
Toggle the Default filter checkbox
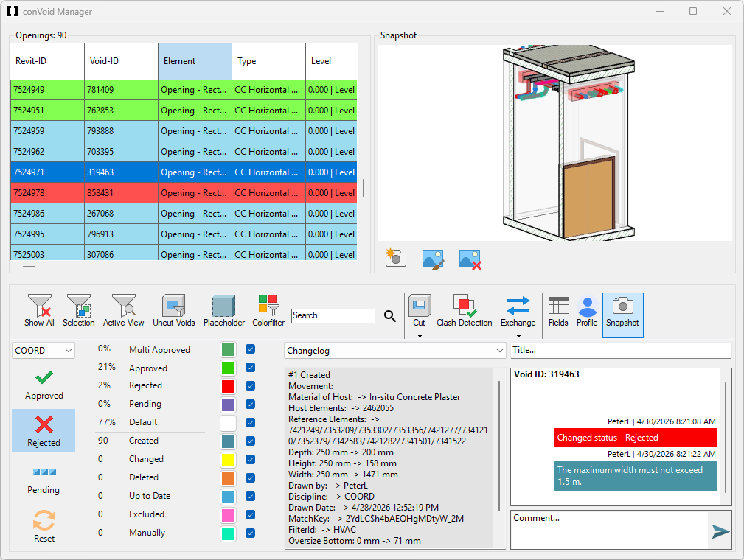[251, 422]
